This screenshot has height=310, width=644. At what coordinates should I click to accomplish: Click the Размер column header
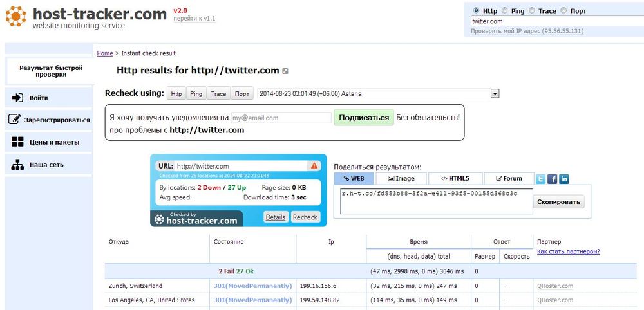(485, 256)
